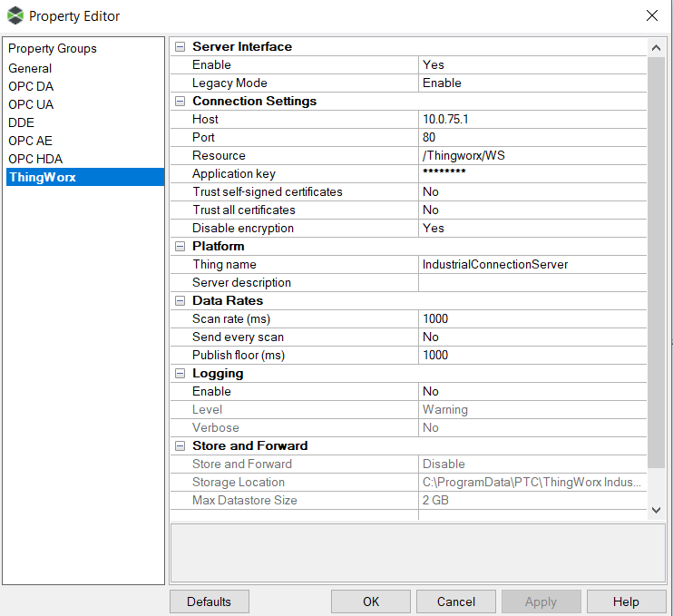Select the General property group
Screen dimensions: 673x616
coord(30,68)
